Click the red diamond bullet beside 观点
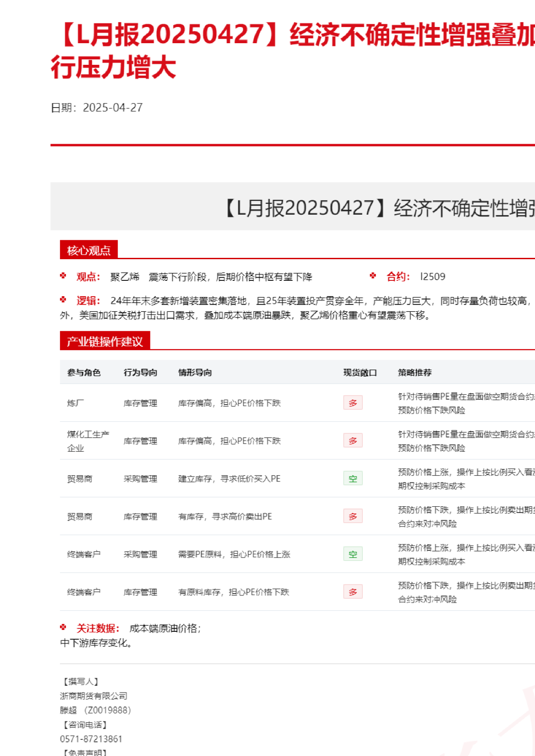 (x=63, y=276)
